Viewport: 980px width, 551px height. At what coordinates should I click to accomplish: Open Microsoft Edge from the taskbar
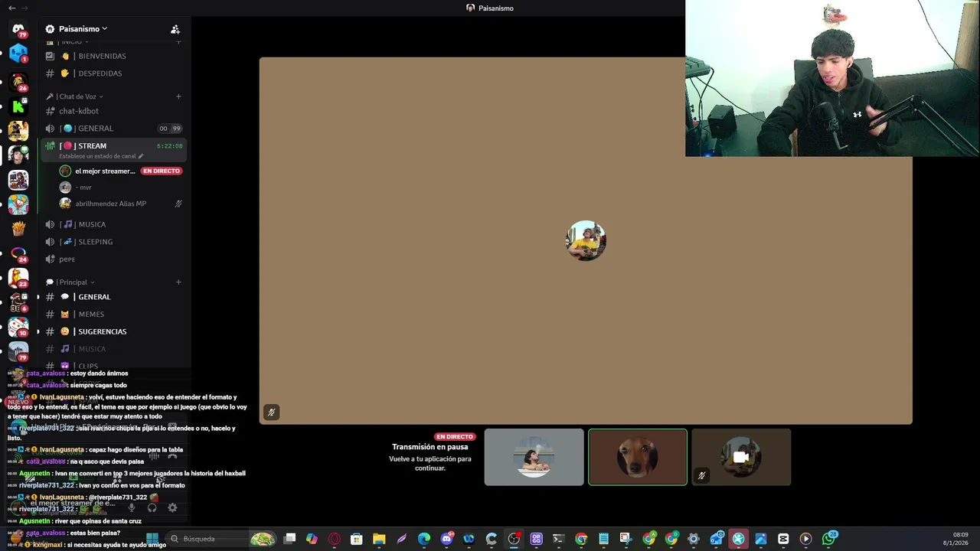[424, 539]
